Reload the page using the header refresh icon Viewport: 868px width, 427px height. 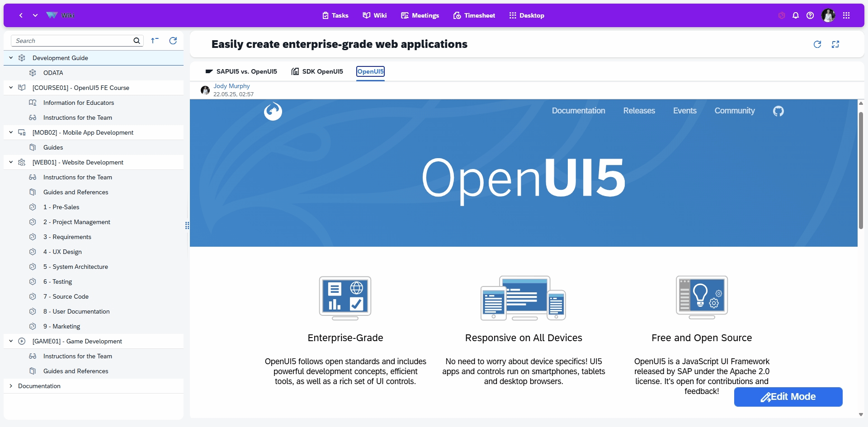pyautogui.click(x=817, y=44)
